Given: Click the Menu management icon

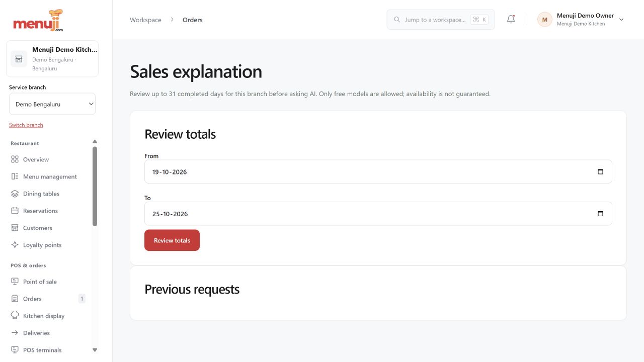Looking at the screenshot, I should pyautogui.click(x=15, y=176).
